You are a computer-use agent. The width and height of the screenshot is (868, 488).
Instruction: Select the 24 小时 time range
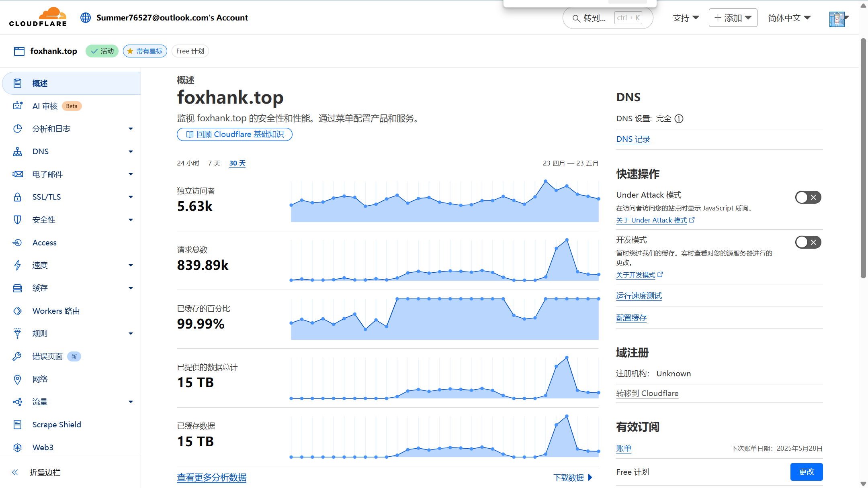(x=188, y=163)
